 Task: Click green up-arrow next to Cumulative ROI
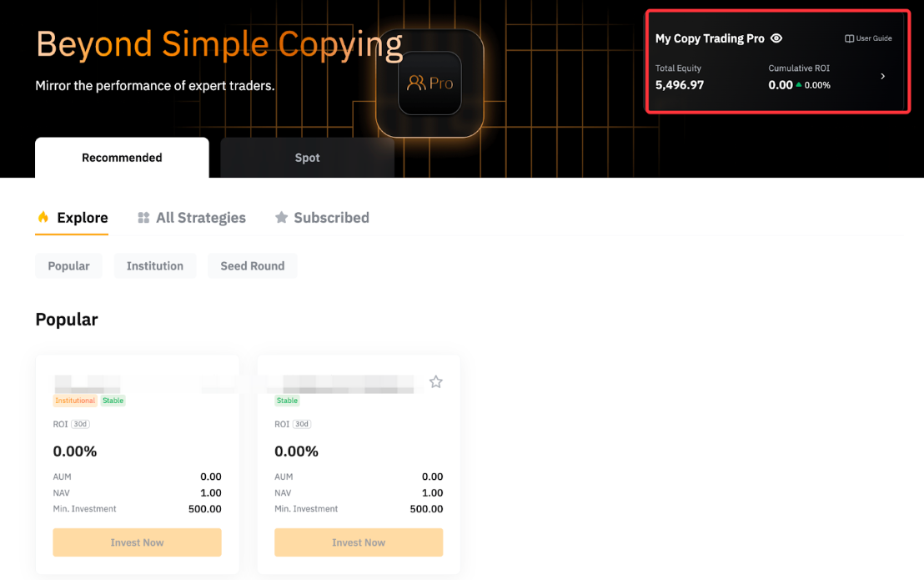pyautogui.click(x=799, y=85)
